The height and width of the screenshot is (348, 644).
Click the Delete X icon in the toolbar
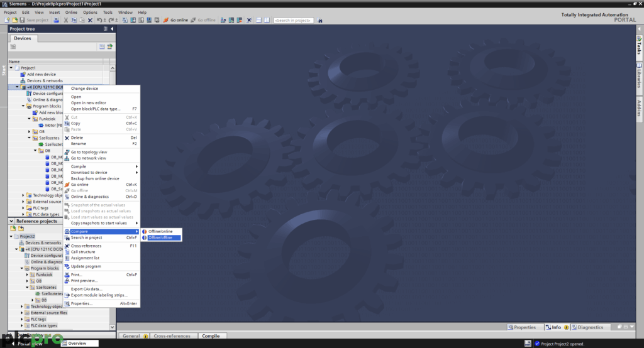point(90,20)
